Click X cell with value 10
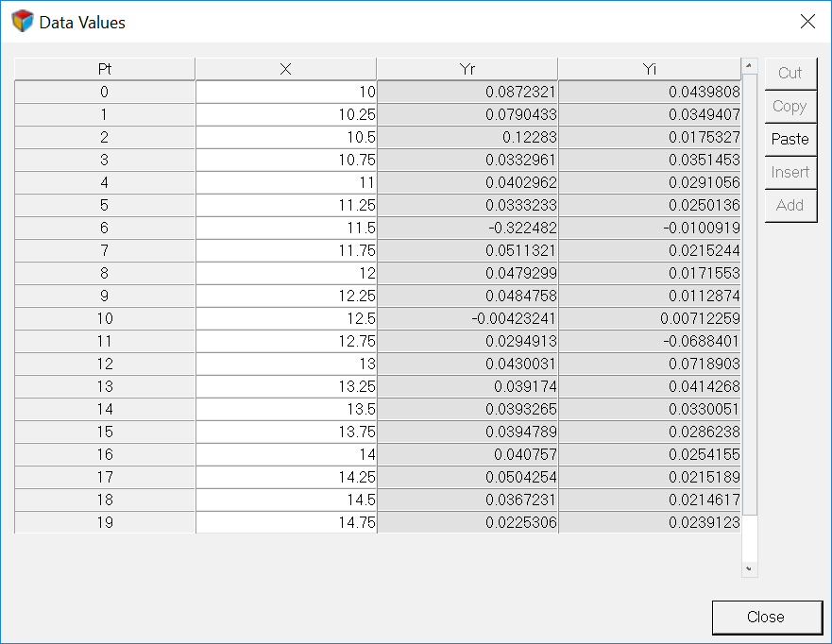Screen dimensions: 832x644 coord(286,92)
